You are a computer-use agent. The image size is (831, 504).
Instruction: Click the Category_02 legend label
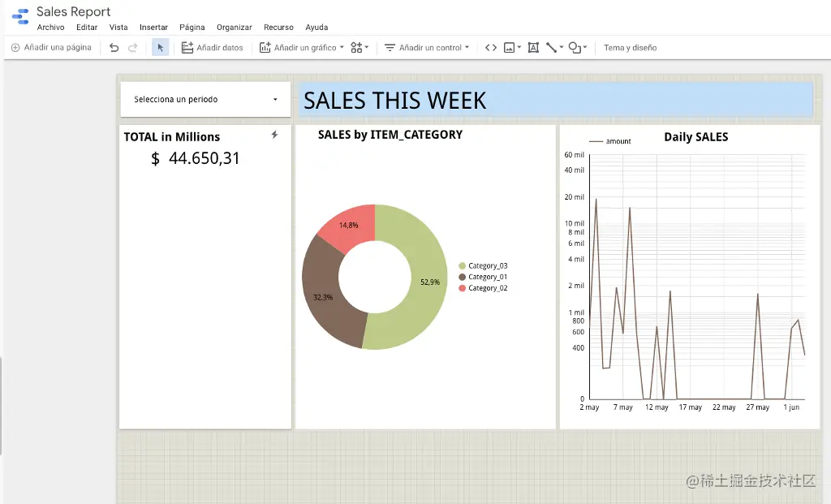488,288
